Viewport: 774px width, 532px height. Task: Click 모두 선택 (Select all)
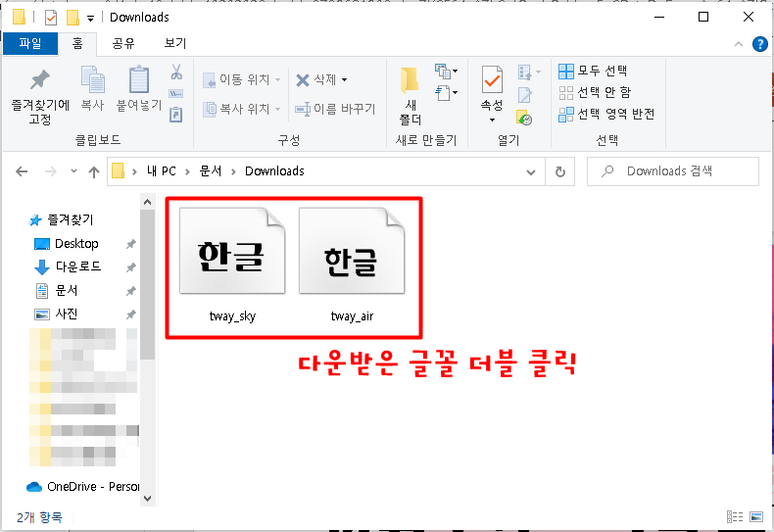(593, 71)
